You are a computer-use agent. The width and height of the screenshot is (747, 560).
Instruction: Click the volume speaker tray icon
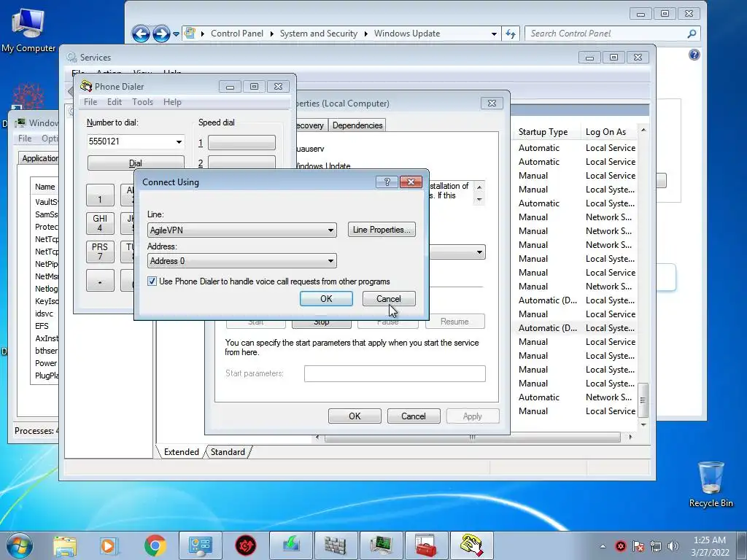pos(673,546)
